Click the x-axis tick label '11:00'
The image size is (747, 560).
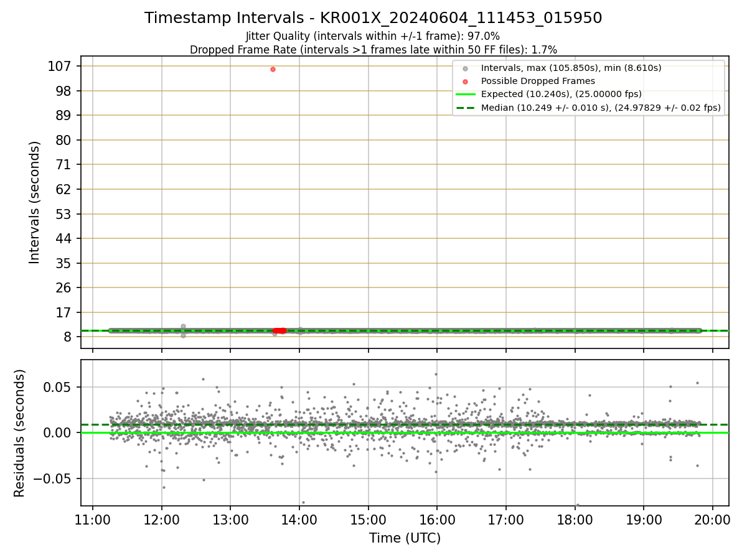[x=93, y=520]
